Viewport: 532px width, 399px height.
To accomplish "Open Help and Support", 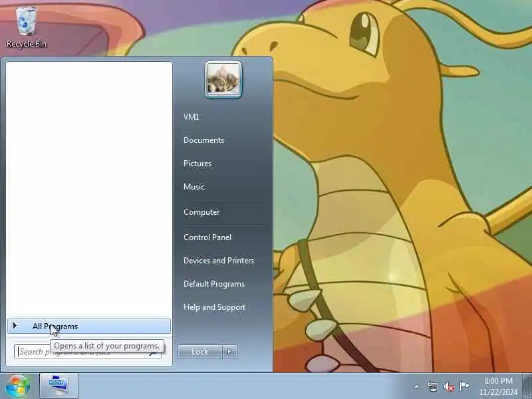I will pyautogui.click(x=214, y=307).
